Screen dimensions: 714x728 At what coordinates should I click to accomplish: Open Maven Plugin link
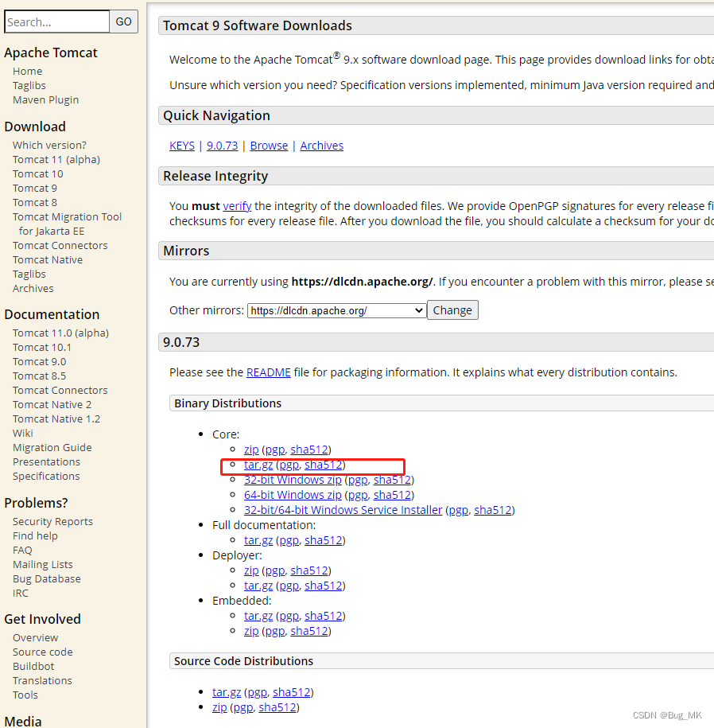(x=45, y=99)
